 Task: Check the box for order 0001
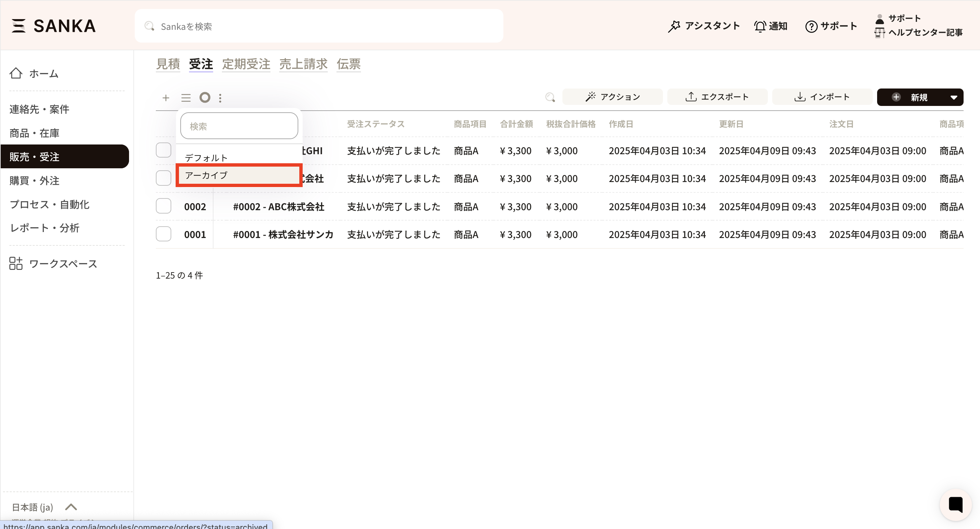pyautogui.click(x=164, y=234)
